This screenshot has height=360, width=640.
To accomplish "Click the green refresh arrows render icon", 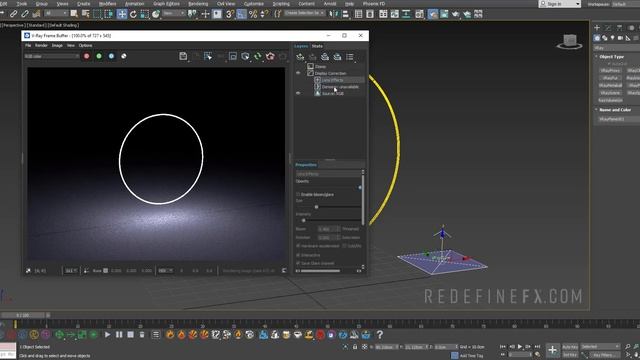I will click(258, 56).
